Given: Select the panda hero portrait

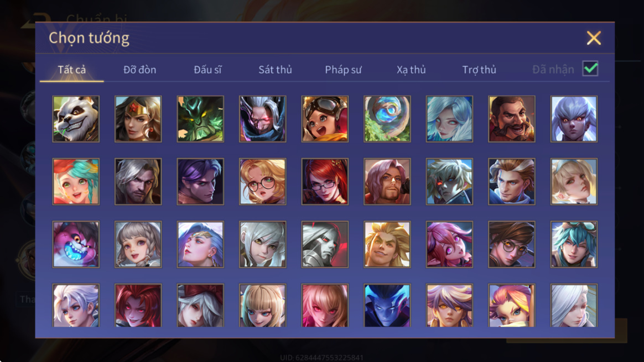Looking at the screenshot, I should [76, 119].
